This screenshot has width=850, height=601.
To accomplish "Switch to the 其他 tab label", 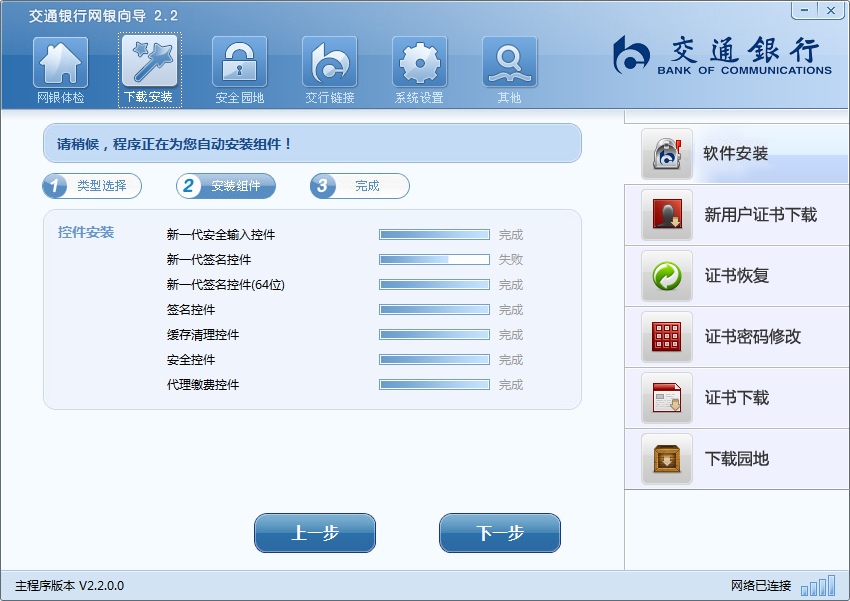I will (x=509, y=98).
